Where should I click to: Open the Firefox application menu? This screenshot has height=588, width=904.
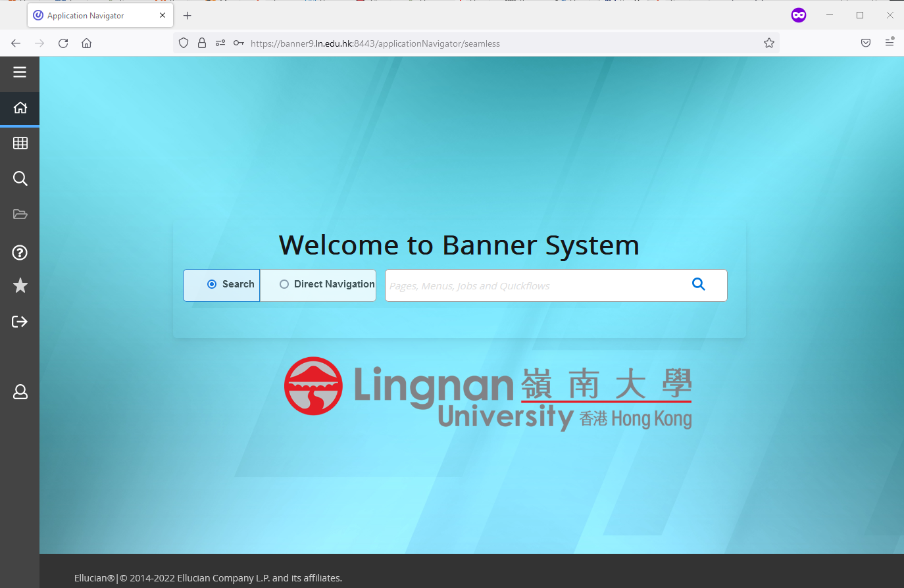tap(890, 43)
